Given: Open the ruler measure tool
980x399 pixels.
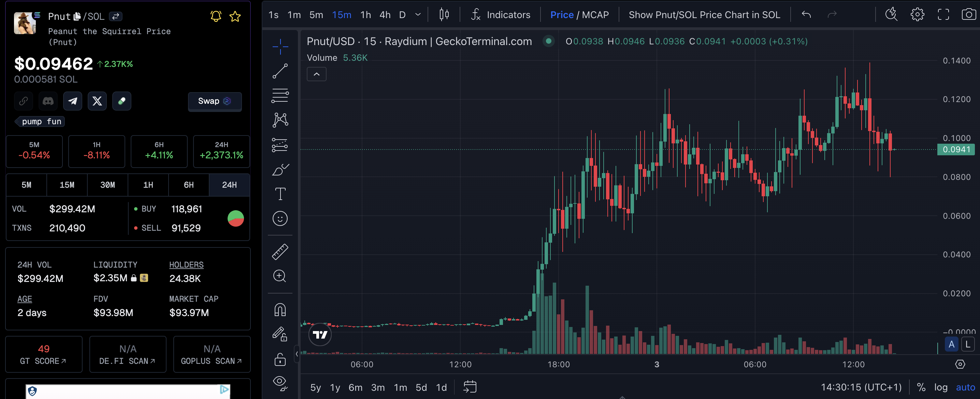Looking at the screenshot, I should point(280,252).
